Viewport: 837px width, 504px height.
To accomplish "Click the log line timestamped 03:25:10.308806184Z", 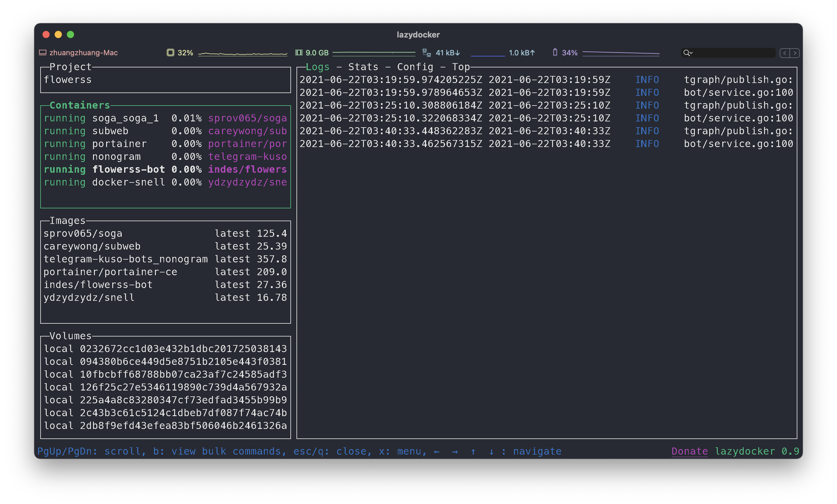I will pyautogui.click(x=546, y=105).
